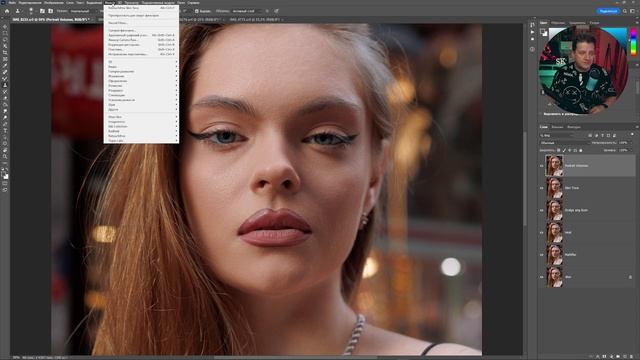Delete layer trash icon
Image resolution: width=640 pixels, height=360 pixels.
pos(631,356)
